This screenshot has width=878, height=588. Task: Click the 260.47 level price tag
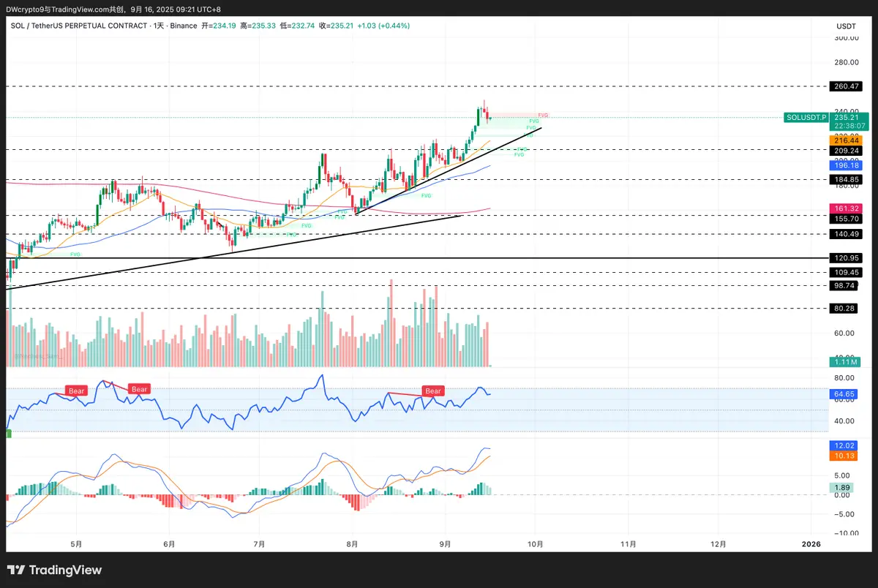tap(847, 86)
